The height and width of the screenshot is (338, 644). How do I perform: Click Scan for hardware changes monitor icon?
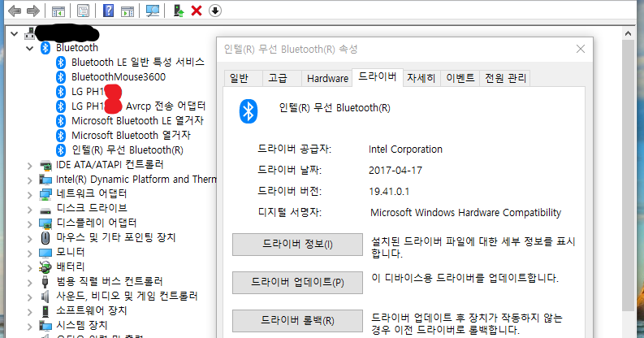point(153,11)
